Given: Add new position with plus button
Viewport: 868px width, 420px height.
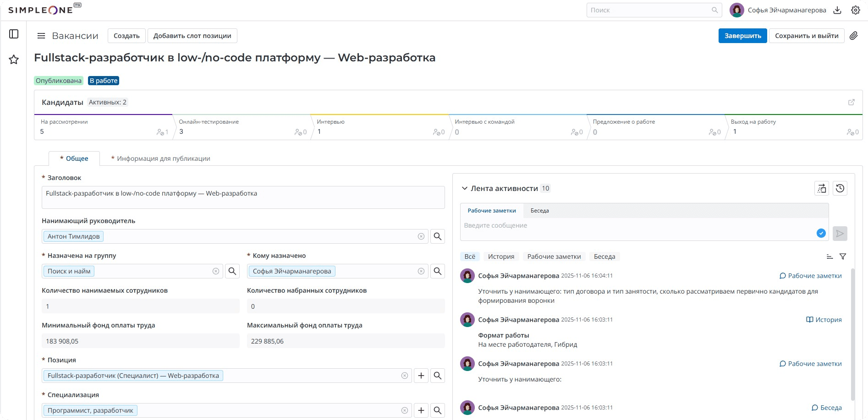Looking at the screenshot, I should pos(421,376).
